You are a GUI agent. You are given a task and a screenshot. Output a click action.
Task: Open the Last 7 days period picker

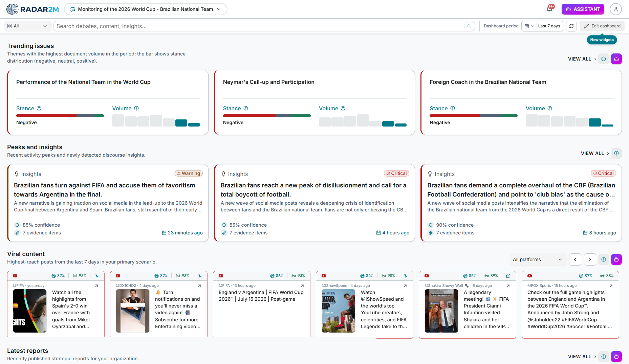pos(542,26)
